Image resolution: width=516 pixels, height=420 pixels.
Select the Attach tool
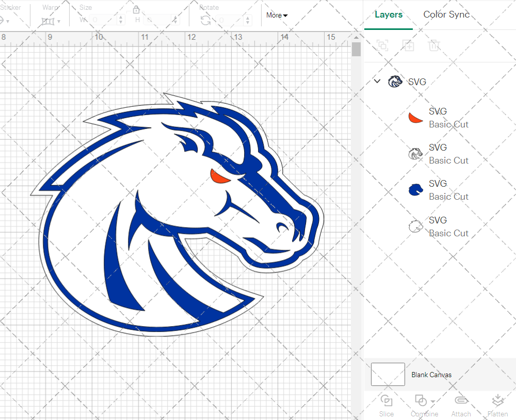click(461, 400)
